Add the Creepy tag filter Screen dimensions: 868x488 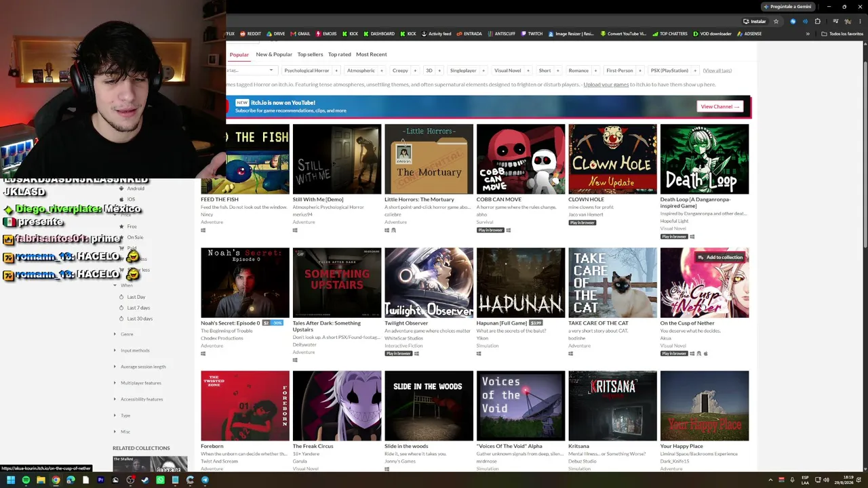[x=414, y=70]
